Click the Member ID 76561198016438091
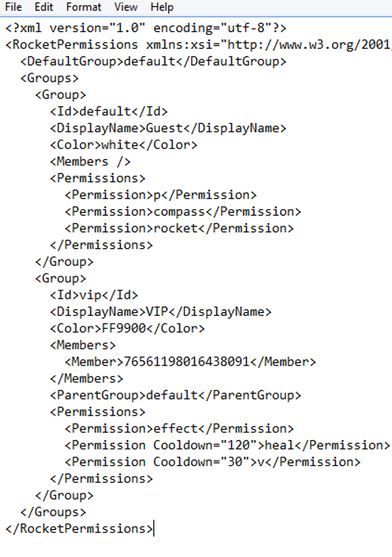392x557 pixels. 186,362
